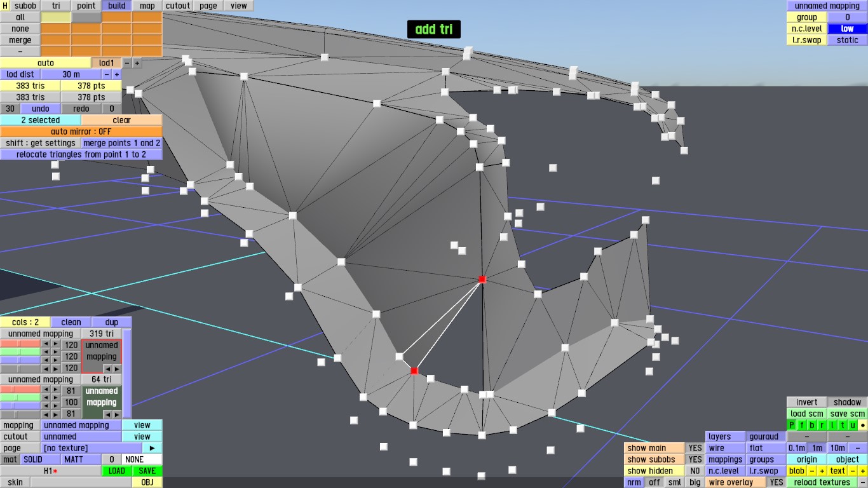Click the save scm button
Screen dimensions: 868x488
pos(848,414)
